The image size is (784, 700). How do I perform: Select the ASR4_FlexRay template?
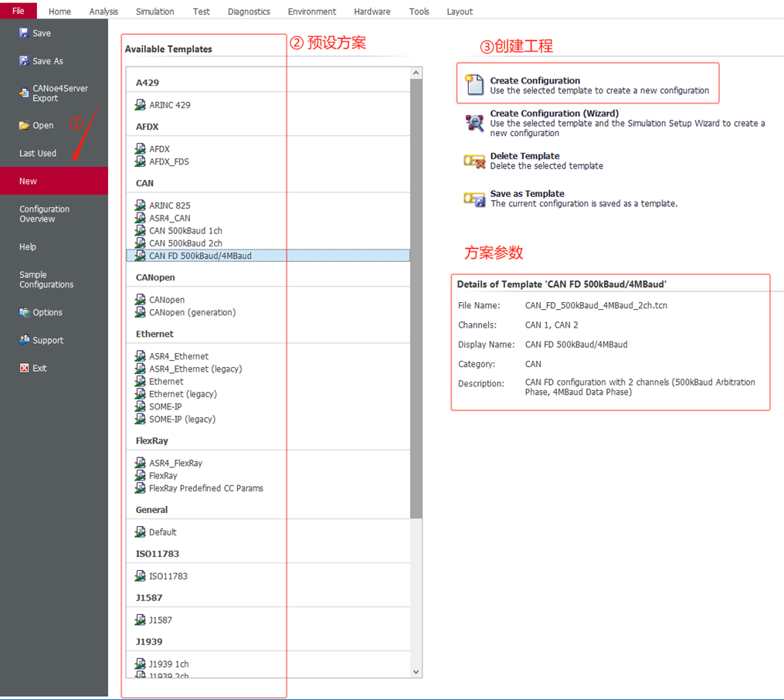[268, 463]
